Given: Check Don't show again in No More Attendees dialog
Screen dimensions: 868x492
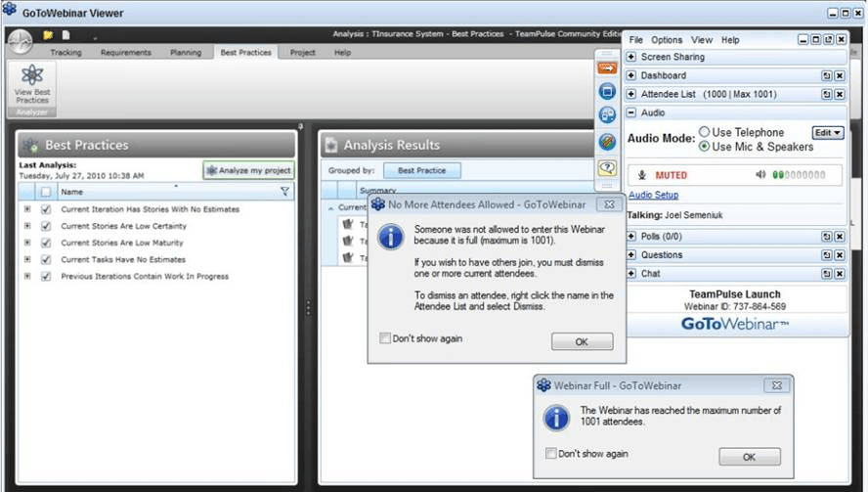Looking at the screenshot, I should pyautogui.click(x=385, y=338).
